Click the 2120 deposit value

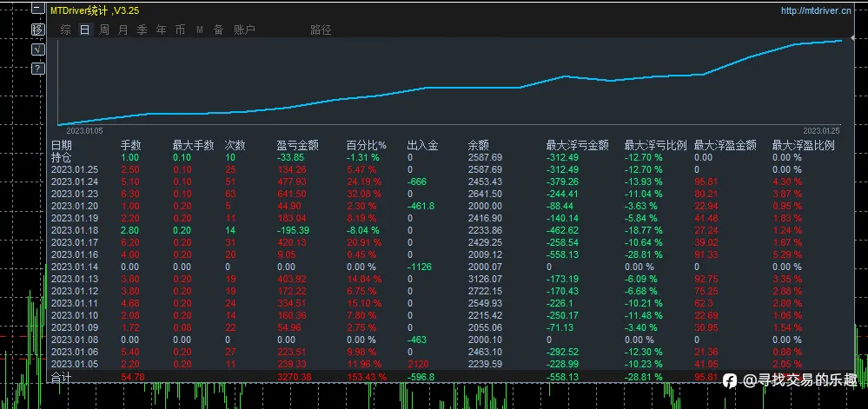(416, 364)
